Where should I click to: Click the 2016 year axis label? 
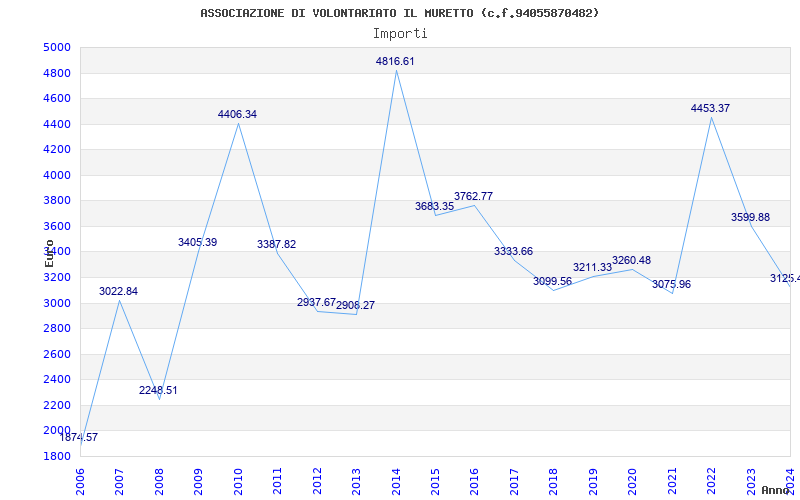click(474, 482)
